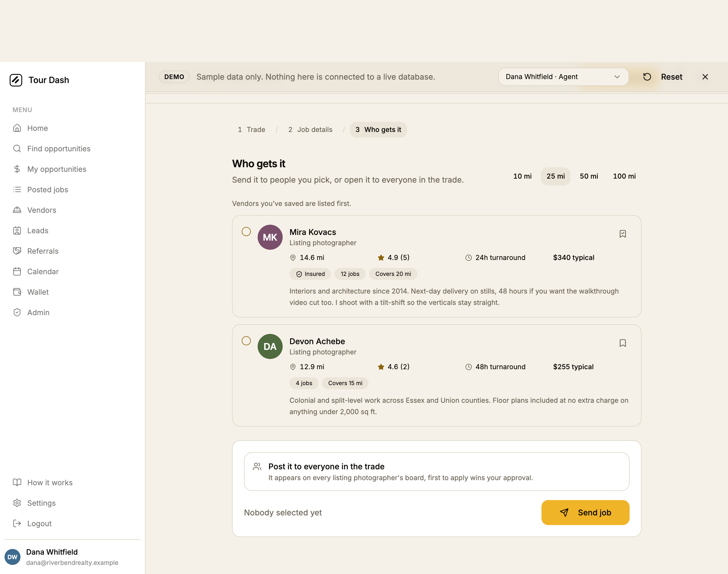This screenshot has width=728, height=574.
Task: Open the Dana Whitfield · Agent role dropdown
Action: coord(563,77)
